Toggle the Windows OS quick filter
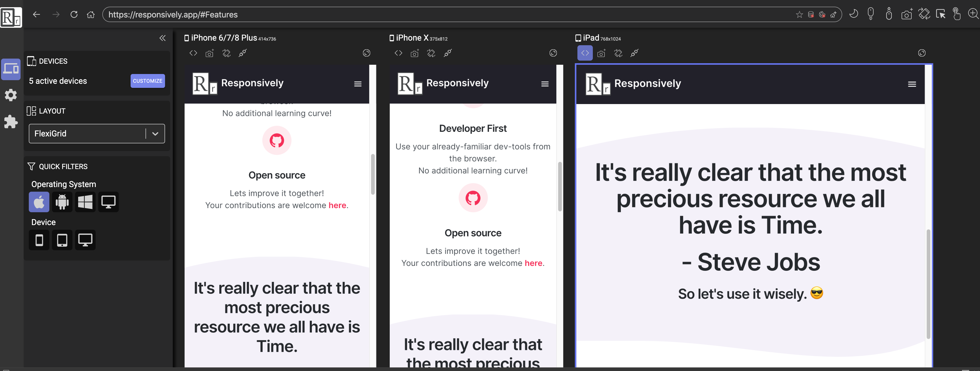The image size is (980, 371). point(85,202)
